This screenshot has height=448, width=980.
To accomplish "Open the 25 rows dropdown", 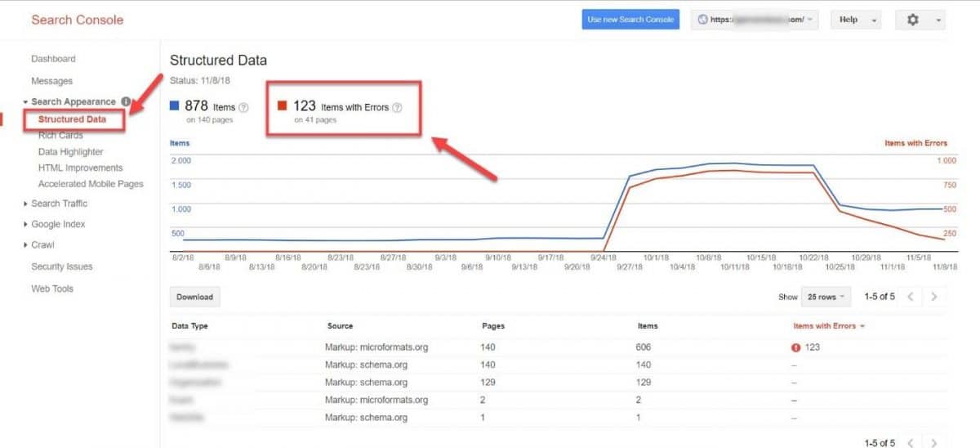I will tap(826, 297).
